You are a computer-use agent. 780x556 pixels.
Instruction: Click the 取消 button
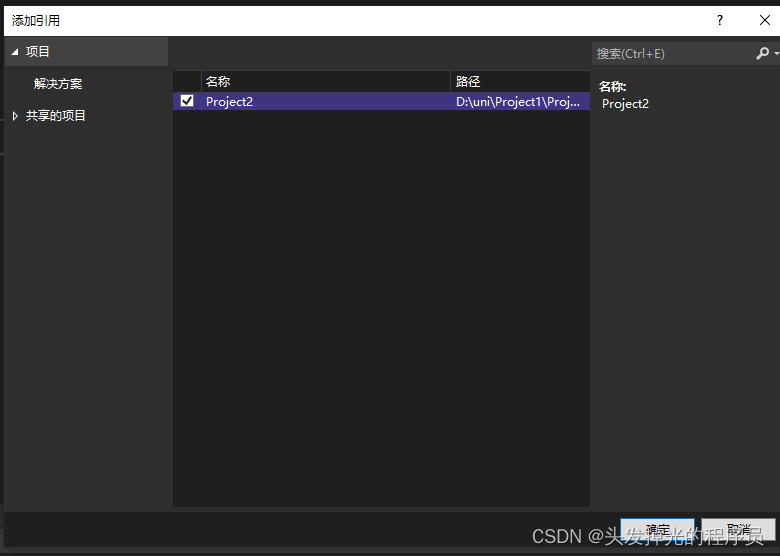(738, 529)
